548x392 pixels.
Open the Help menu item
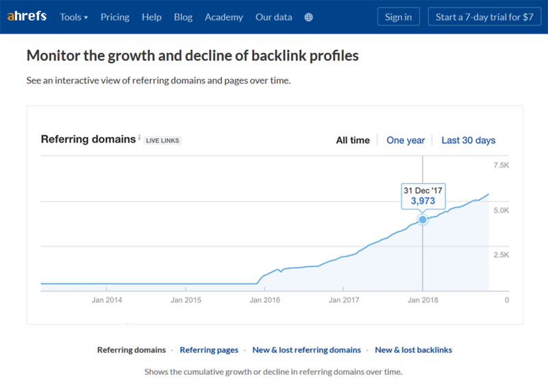(151, 17)
